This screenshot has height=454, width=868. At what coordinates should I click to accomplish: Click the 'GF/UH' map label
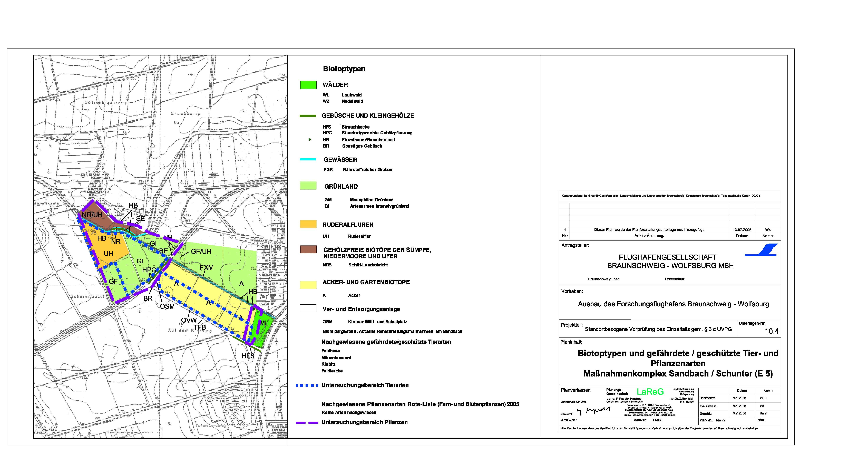tap(201, 252)
